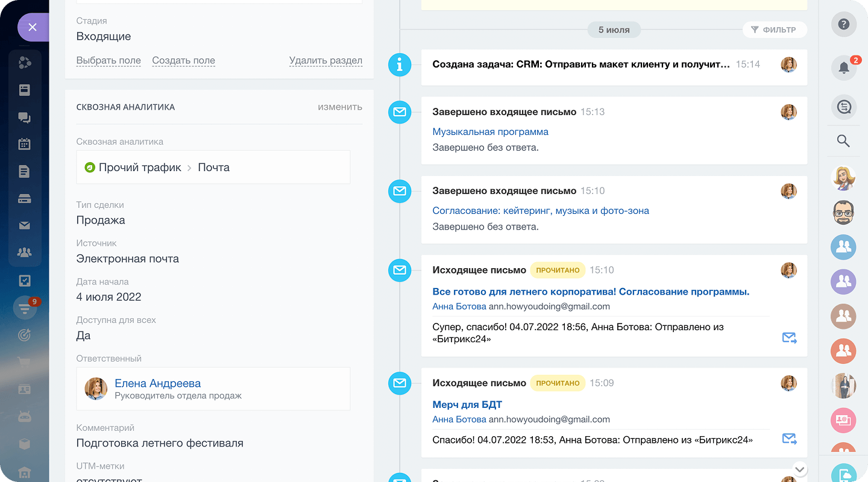The height and width of the screenshot is (482, 868).
Task: Open the search magnifier in right panel
Action: pos(843,141)
